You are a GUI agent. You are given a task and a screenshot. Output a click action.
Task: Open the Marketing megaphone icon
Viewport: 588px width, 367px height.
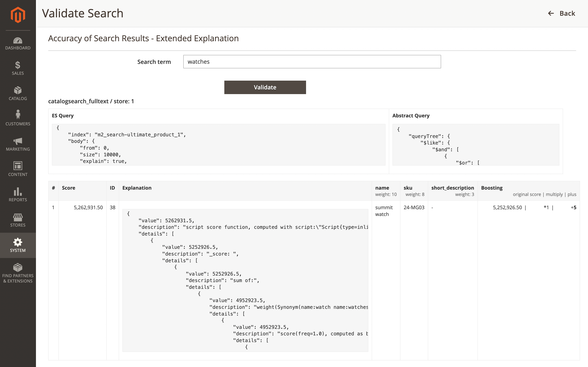[18, 141]
